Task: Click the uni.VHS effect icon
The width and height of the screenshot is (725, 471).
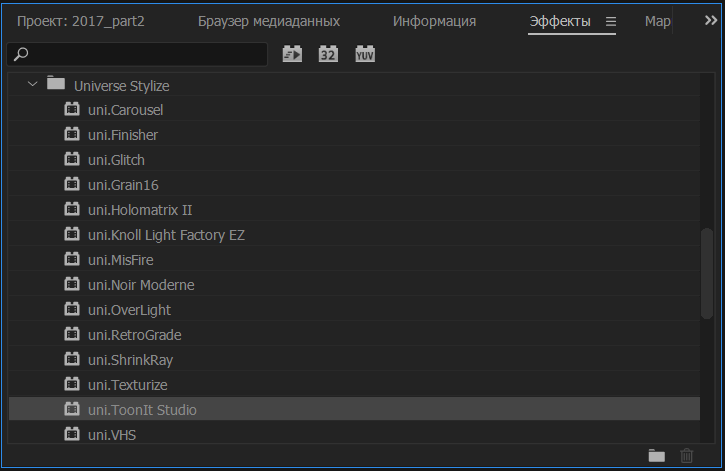Action: pos(72,434)
